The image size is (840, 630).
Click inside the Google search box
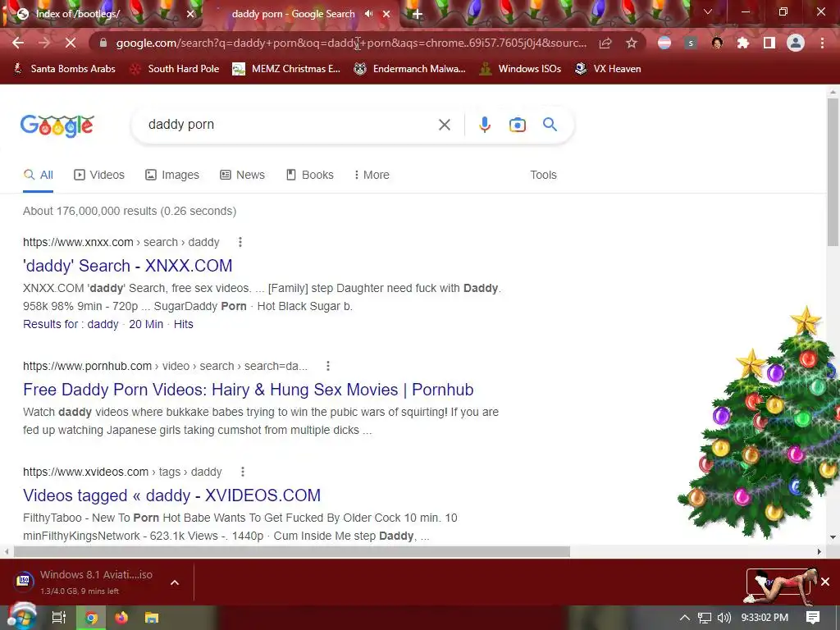pyautogui.click(x=290, y=125)
